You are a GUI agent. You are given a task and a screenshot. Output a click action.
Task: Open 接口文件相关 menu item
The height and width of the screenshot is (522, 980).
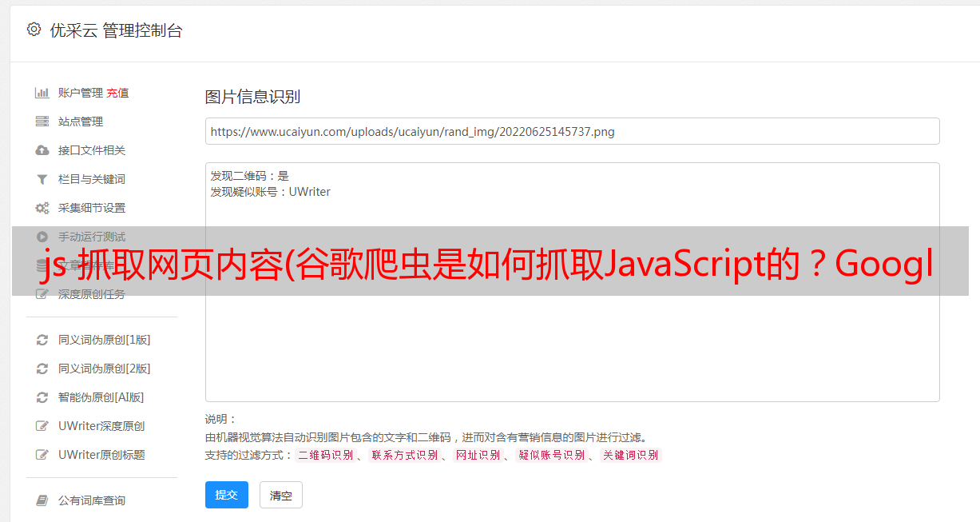[92, 150]
